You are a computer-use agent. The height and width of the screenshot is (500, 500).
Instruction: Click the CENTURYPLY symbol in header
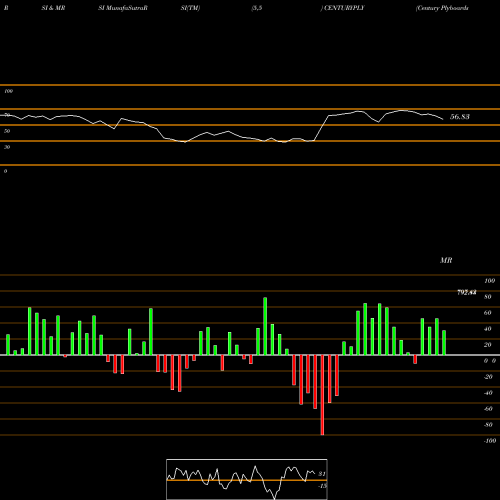[x=344, y=8]
